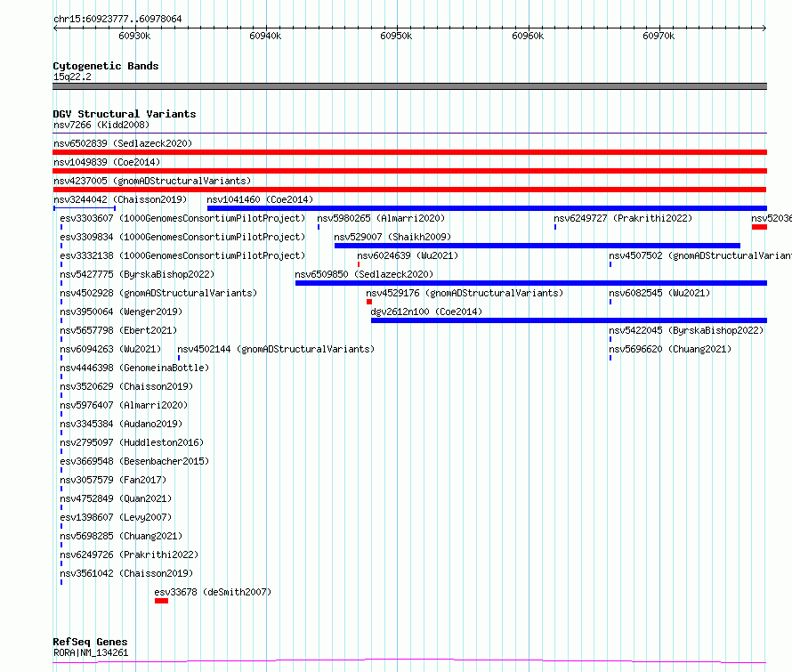Open the nsv1049839 (Coe2014) variant label
The height and width of the screenshot is (672, 792).
tap(107, 162)
